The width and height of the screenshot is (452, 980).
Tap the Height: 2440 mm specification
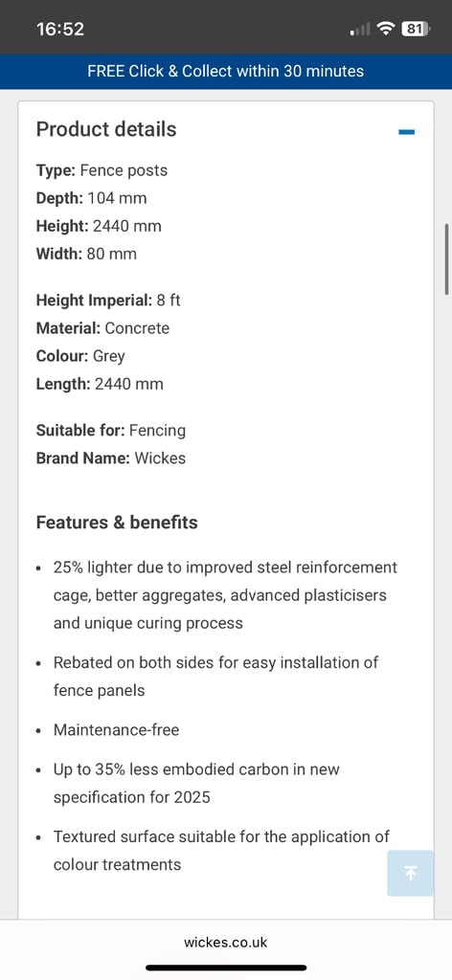pyautogui.click(x=99, y=226)
